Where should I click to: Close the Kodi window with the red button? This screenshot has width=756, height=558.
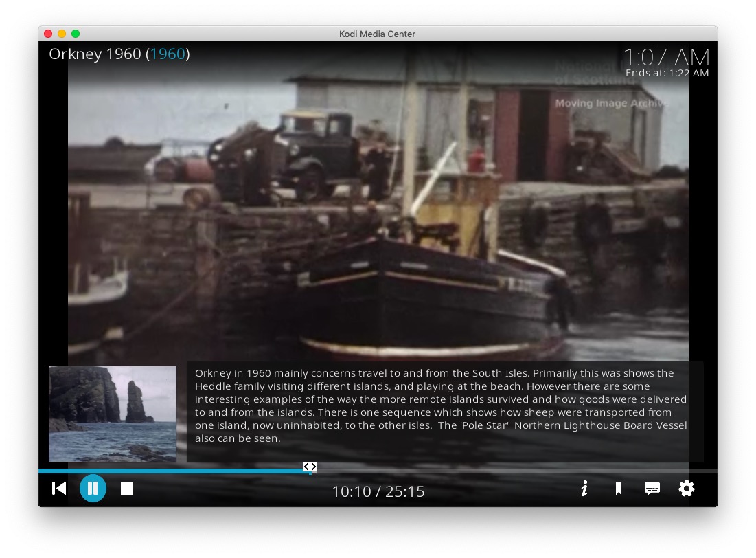(48, 34)
